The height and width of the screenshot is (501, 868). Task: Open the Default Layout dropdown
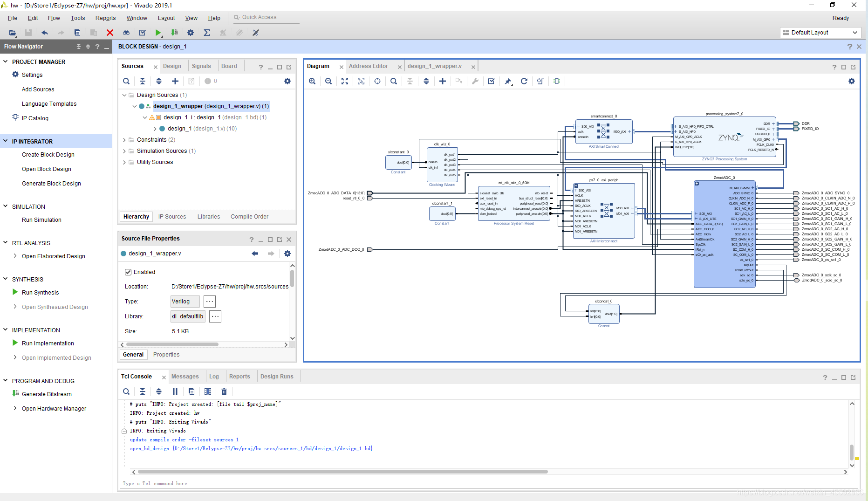[x=820, y=33]
